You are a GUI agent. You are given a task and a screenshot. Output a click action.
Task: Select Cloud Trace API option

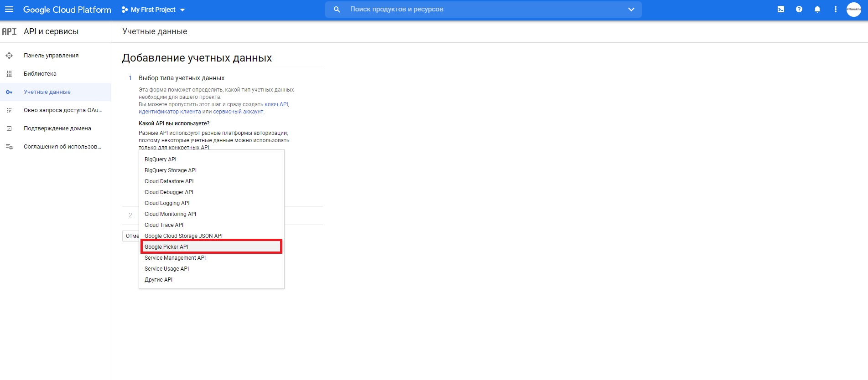(x=212, y=225)
